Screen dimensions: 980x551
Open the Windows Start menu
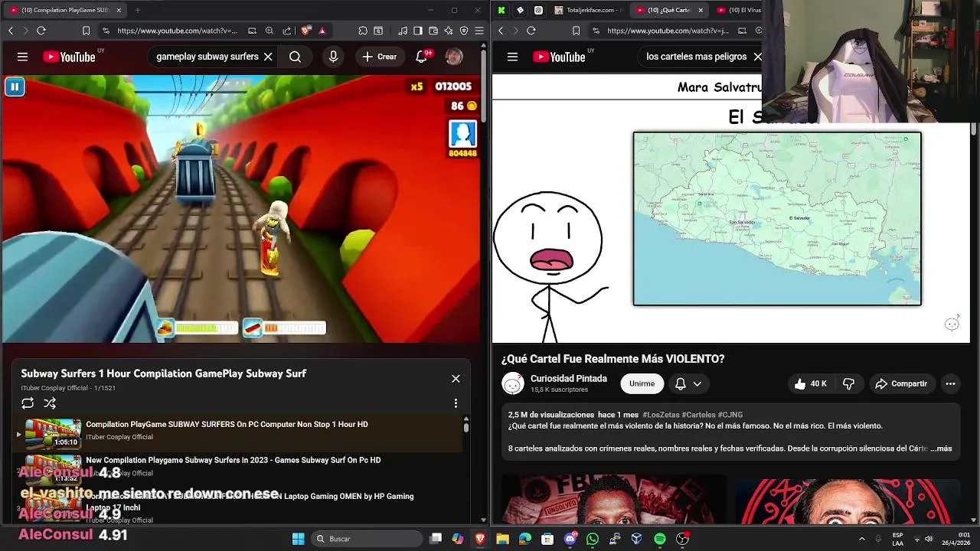(298, 539)
